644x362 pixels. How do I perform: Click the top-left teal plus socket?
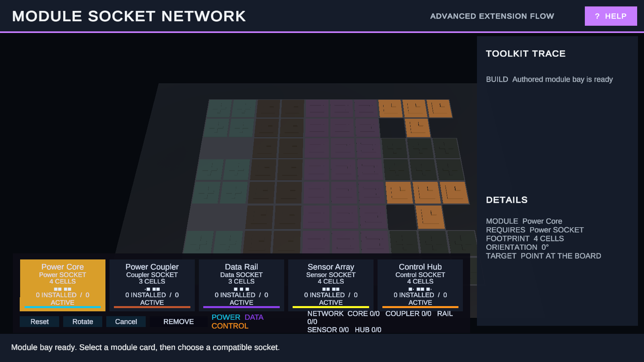click(x=219, y=108)
